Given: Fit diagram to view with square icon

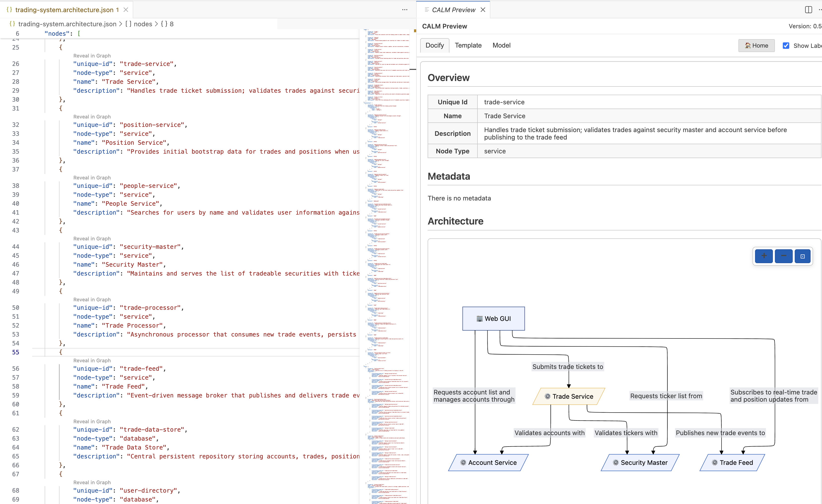Looking at the screenshot, I should click(802, 256).
